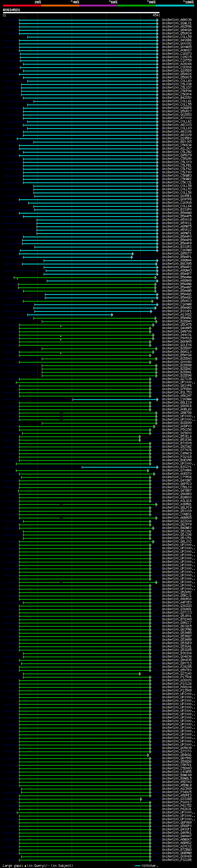Select the UniRef100_C5KP94 label
The image size is (197, 868).
176,91
